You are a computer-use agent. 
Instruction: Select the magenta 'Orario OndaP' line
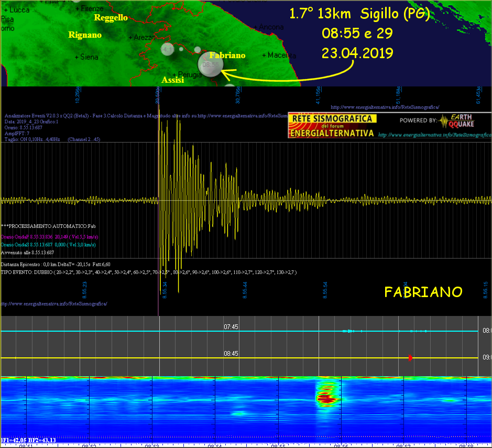coord(50,237)
